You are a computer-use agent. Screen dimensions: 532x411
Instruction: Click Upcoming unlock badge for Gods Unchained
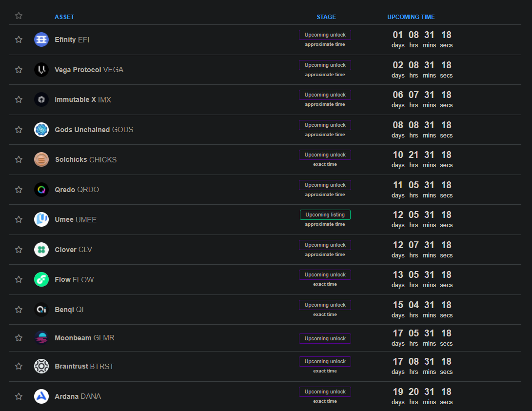325,125
